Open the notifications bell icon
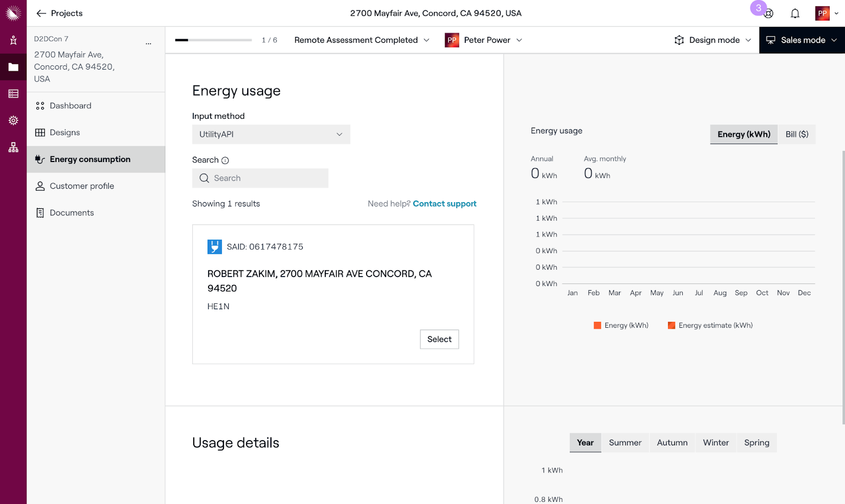Viewport: 845px width, 504px height. point(795,14)
